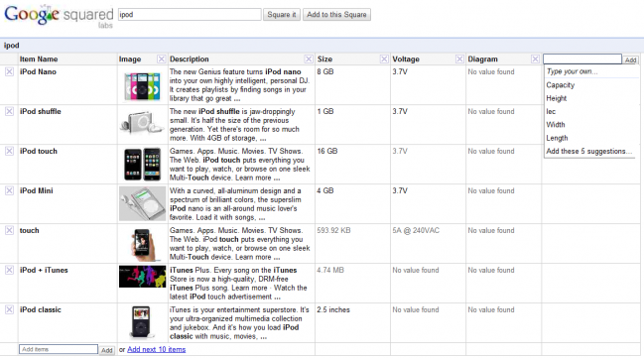Remove the Image column
This screenshot has height=358, width=644.
pos(162,60)
